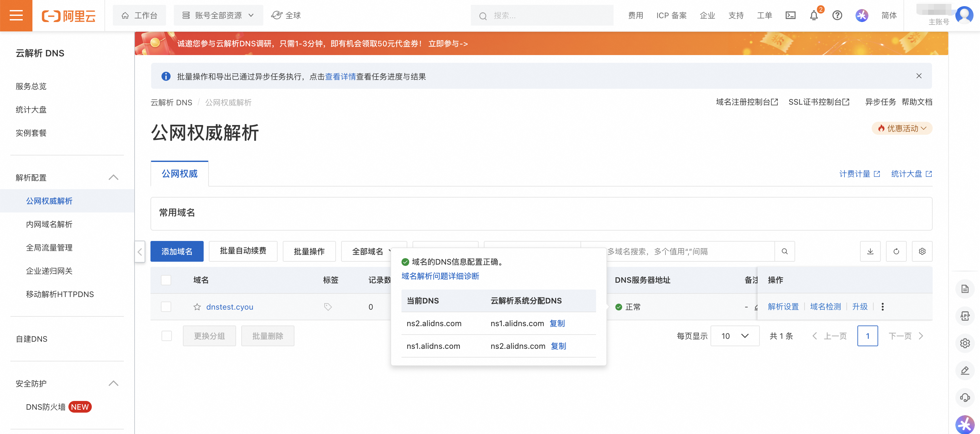Click the 添加域名 button

pos(176,251)
